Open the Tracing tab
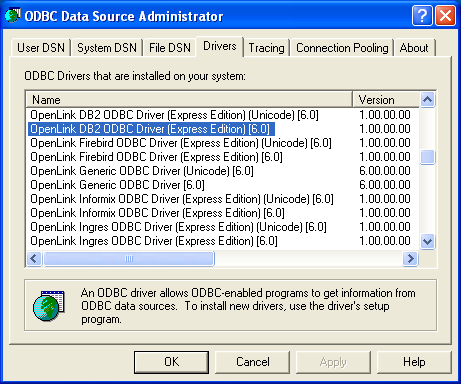The image size is (461, 384). 266,48
